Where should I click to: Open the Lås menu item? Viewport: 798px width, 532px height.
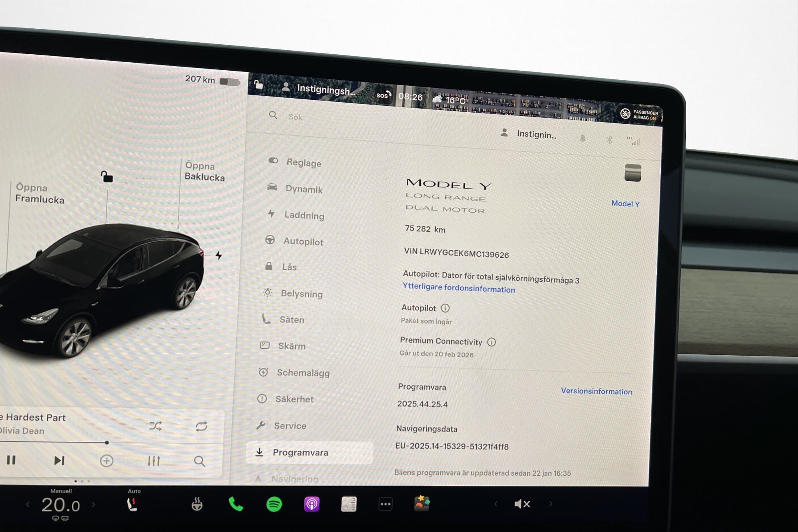(281, 267)
